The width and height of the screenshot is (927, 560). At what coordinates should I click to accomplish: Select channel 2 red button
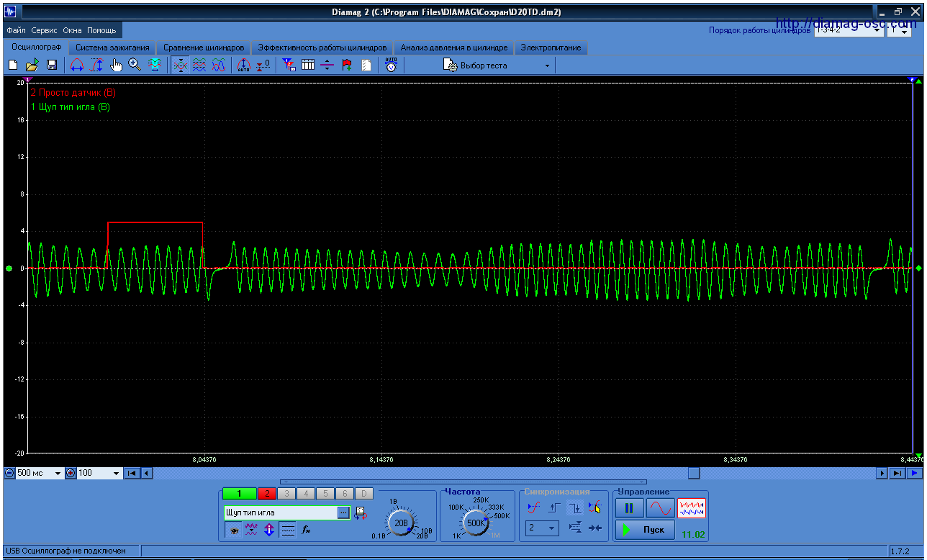(x=267, y=494)
